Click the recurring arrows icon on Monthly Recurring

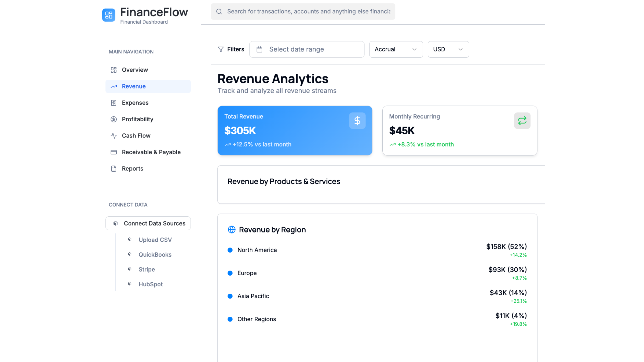(x=522, y=121)
